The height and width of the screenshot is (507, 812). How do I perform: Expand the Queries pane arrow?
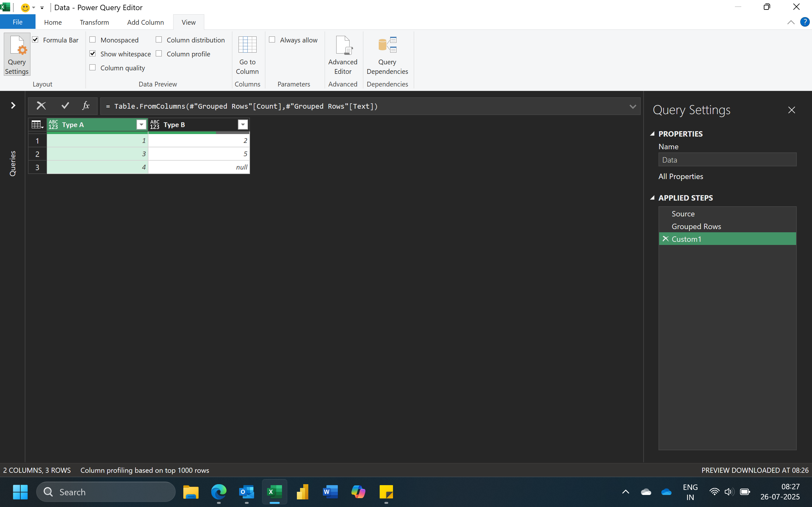(13, 106)
